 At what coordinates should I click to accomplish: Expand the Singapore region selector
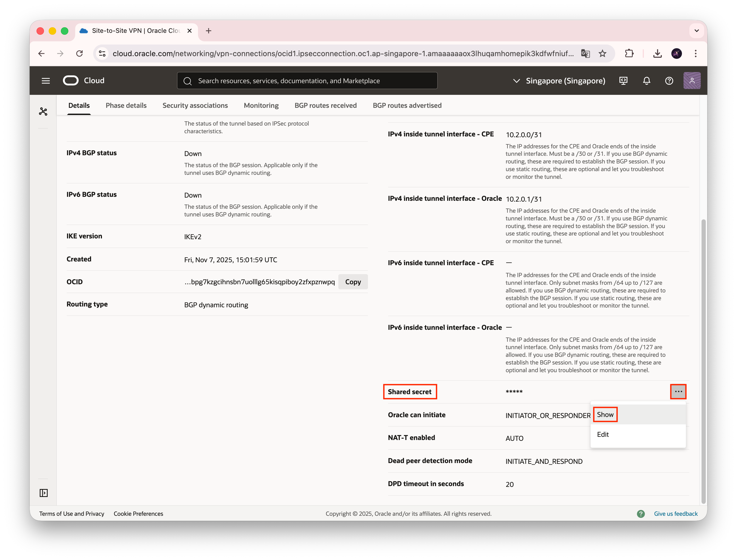[559, 81]
